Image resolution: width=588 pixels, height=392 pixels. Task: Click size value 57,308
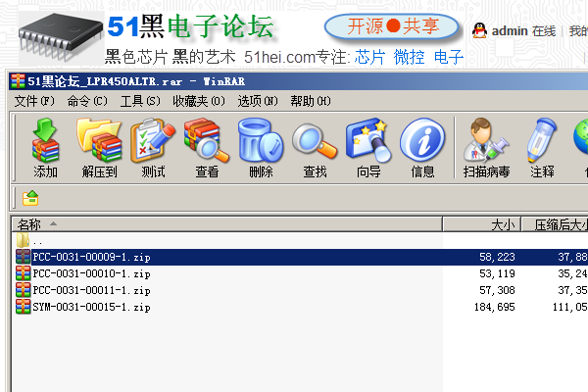pyautogui.click(x=497, y=290)
